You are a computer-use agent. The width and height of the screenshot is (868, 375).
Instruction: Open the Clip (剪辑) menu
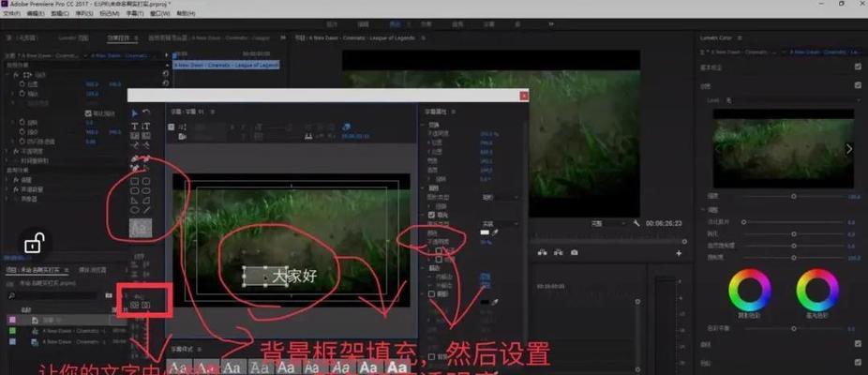tap(60, 13)
